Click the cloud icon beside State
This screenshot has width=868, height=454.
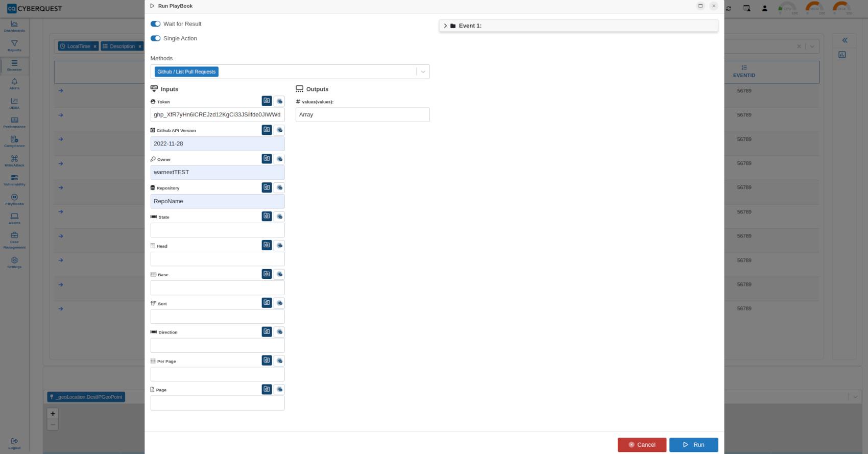click(x=279, y=217)
